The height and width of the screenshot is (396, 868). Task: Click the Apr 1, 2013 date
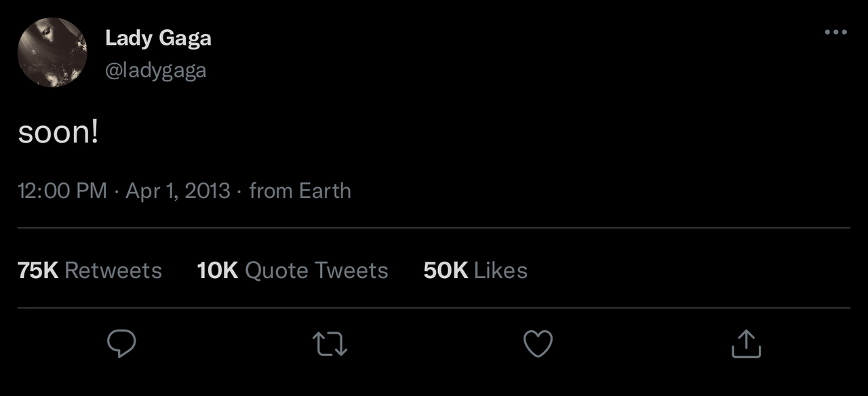click(178, 191)
